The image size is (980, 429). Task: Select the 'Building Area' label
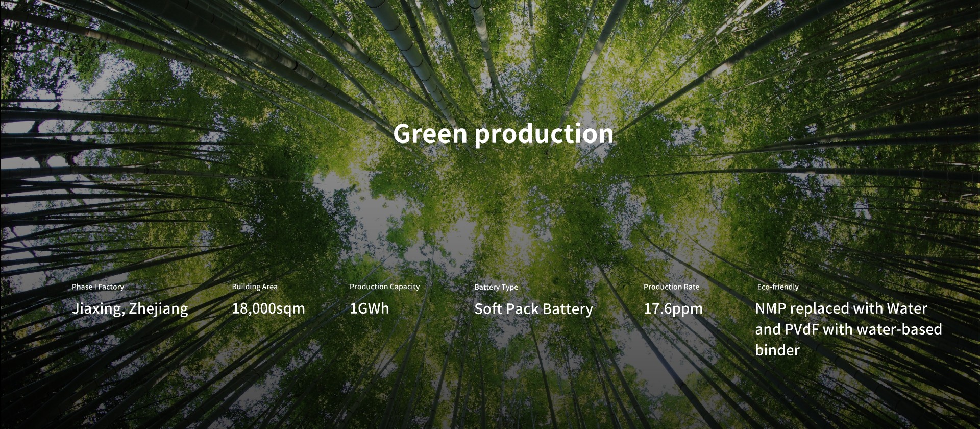[255, 287]
